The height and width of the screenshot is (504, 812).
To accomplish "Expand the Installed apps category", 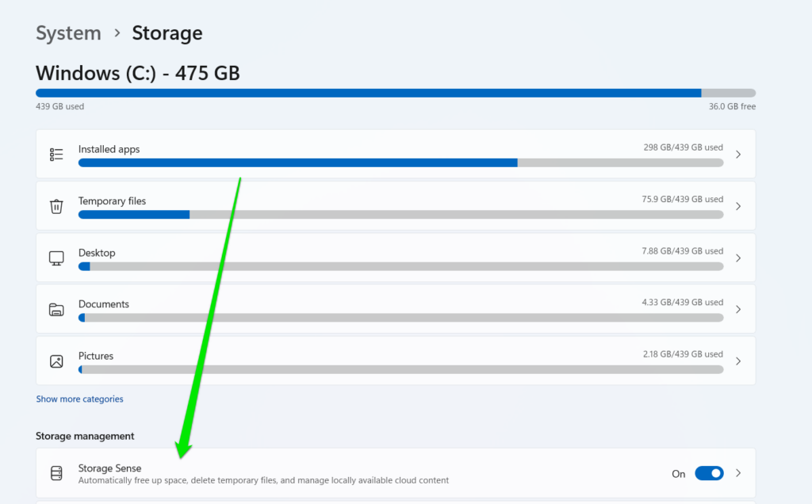I will tap(738, 154).
